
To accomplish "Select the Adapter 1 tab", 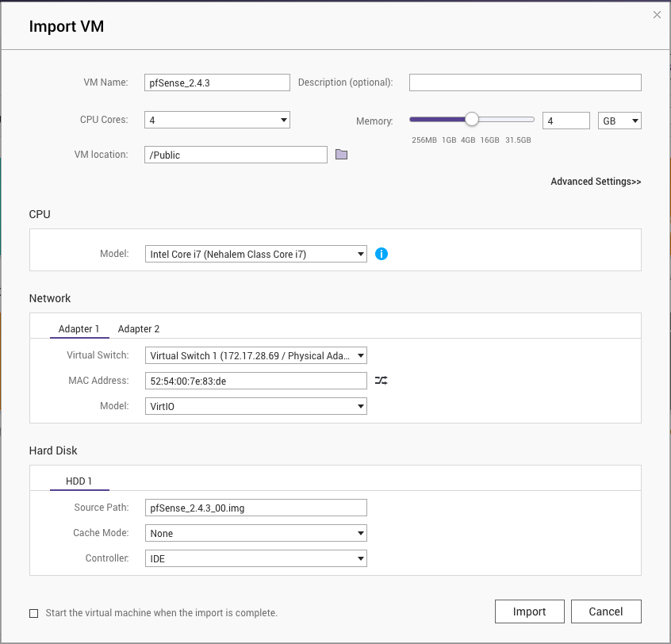I will [x=79, y=329].
